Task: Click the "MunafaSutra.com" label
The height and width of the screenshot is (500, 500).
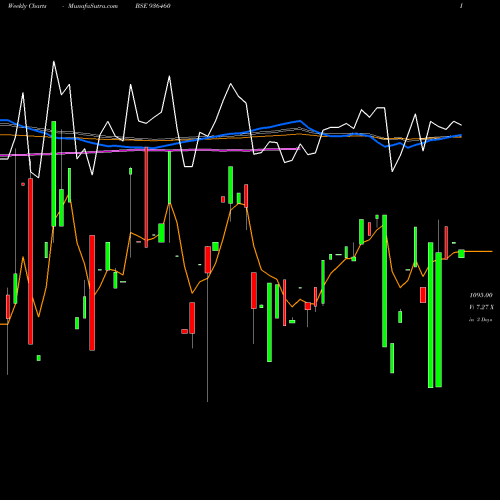Action: [93, 6]
